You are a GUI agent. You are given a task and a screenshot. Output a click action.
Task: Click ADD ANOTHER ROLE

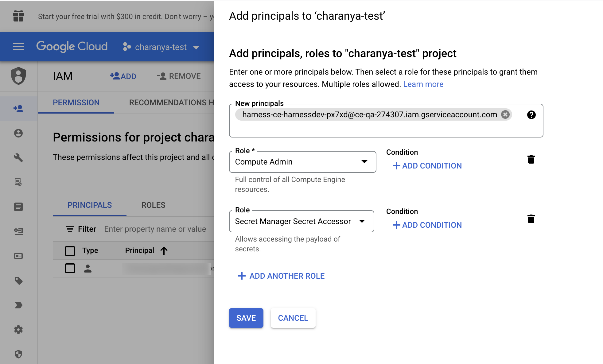coord(281,276)
